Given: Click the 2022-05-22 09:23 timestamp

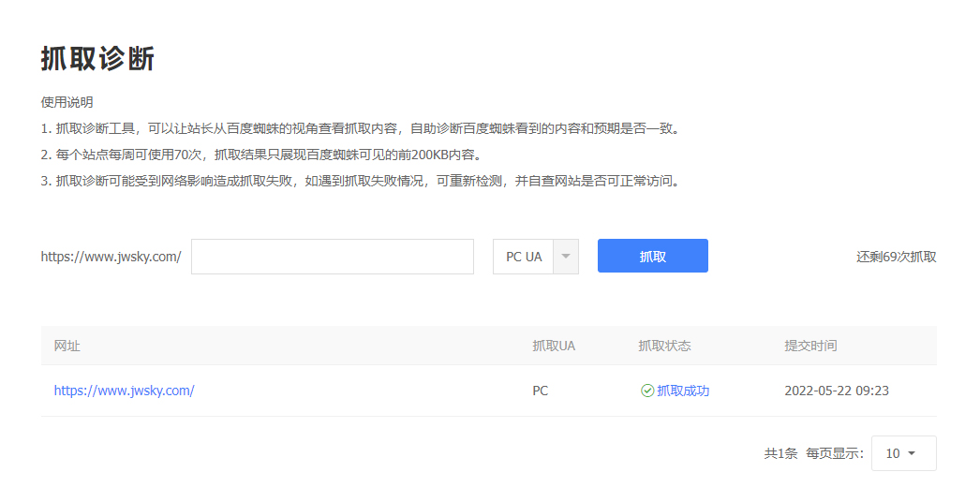Looking at the screenshot, I should [x=836, y=391].
